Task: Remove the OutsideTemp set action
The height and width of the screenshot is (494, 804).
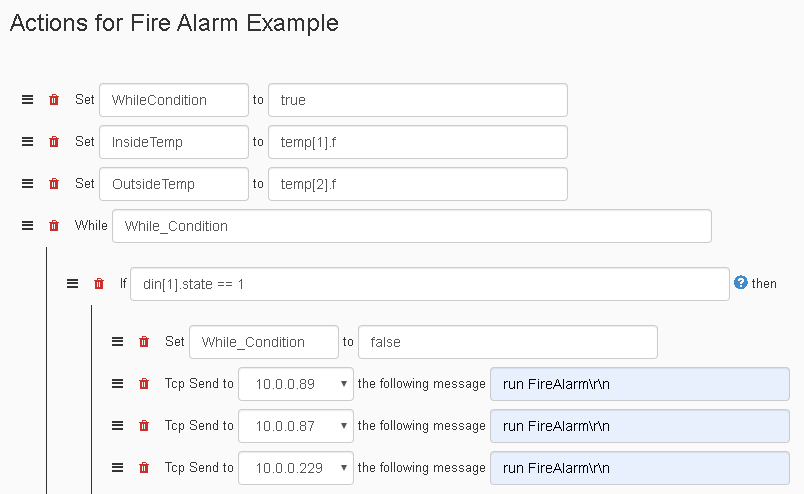Action: coord(54,184)
